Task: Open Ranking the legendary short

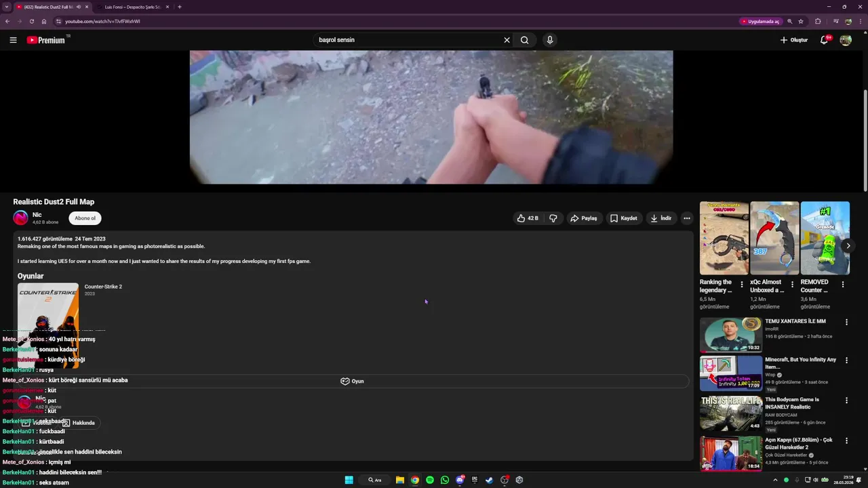Action: pyautogui.click(x=724, y=238)
